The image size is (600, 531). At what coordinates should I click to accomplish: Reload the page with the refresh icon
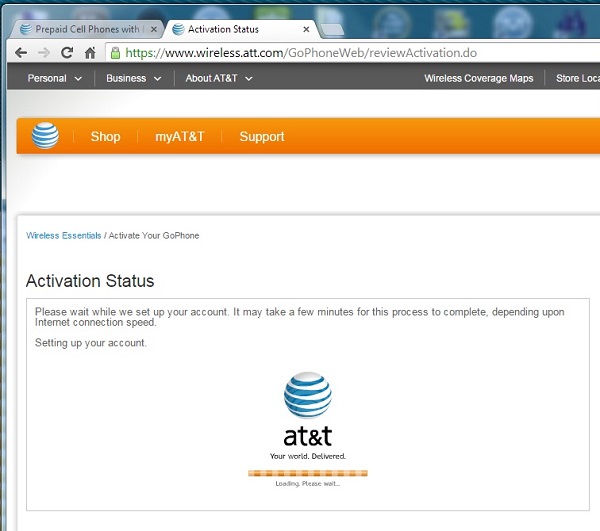[67, 52]
